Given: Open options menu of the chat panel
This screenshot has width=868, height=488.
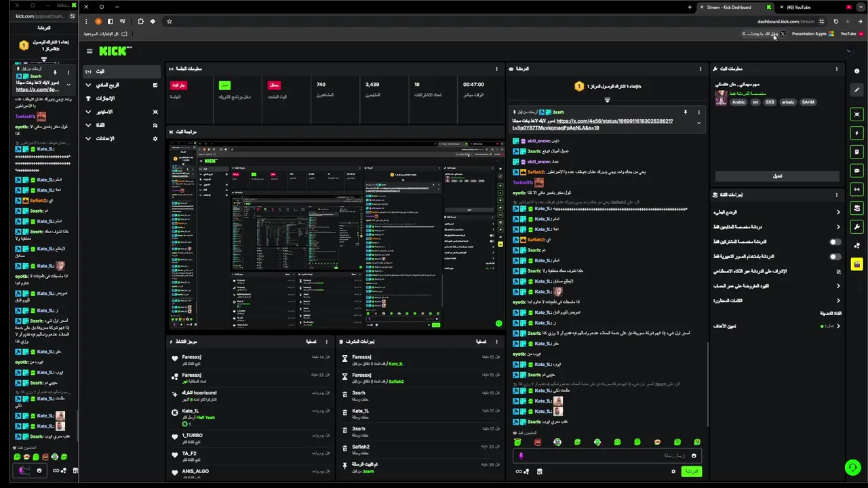Looking at the screenshot, I should coord(701,68).
